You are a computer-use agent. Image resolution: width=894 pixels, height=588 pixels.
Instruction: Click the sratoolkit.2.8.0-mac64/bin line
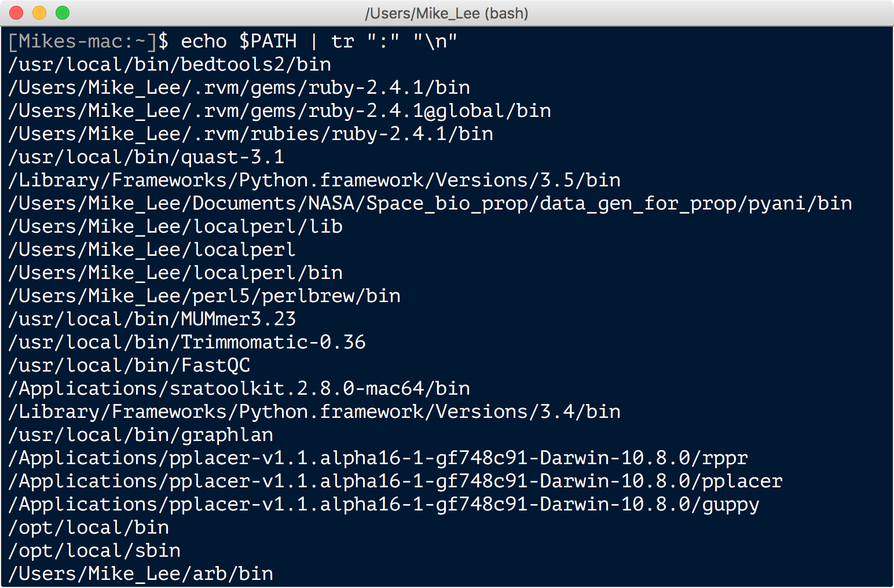click(239, 389)
